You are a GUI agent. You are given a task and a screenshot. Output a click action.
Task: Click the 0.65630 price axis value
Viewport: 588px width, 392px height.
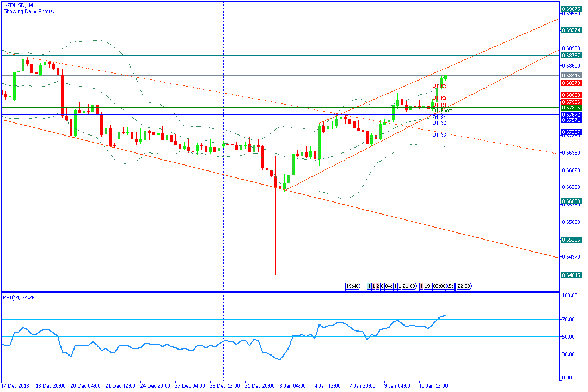tap(571, 222)
